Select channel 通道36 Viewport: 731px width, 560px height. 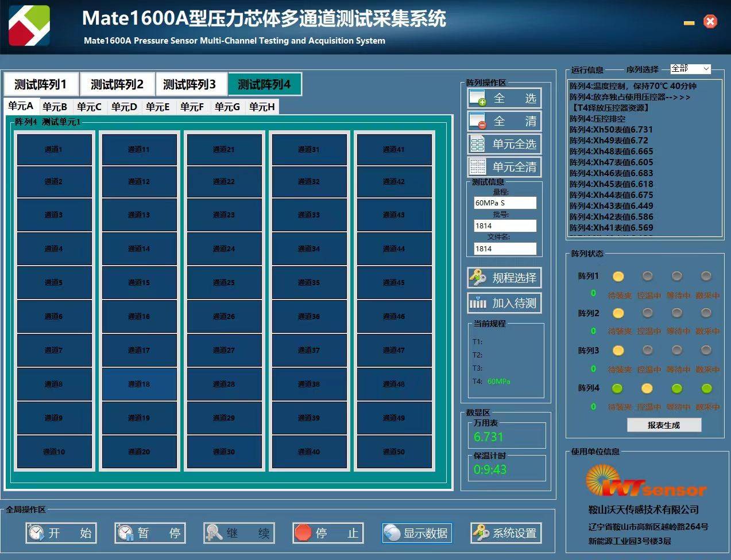(x=309, y=316)
